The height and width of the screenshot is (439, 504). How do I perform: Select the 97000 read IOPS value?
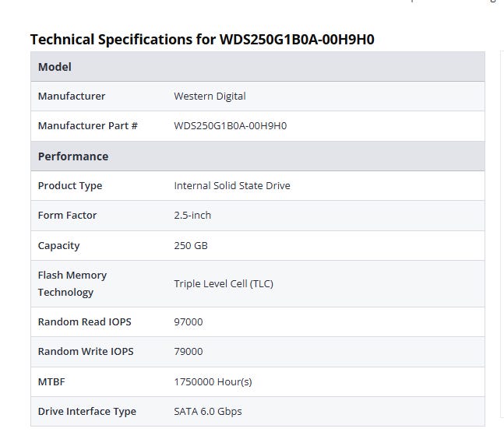[x=188, y=322]
